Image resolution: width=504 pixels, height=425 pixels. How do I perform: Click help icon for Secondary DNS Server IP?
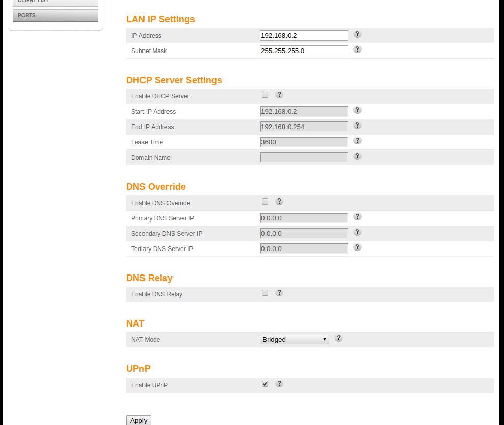click(x=357, y=232)
